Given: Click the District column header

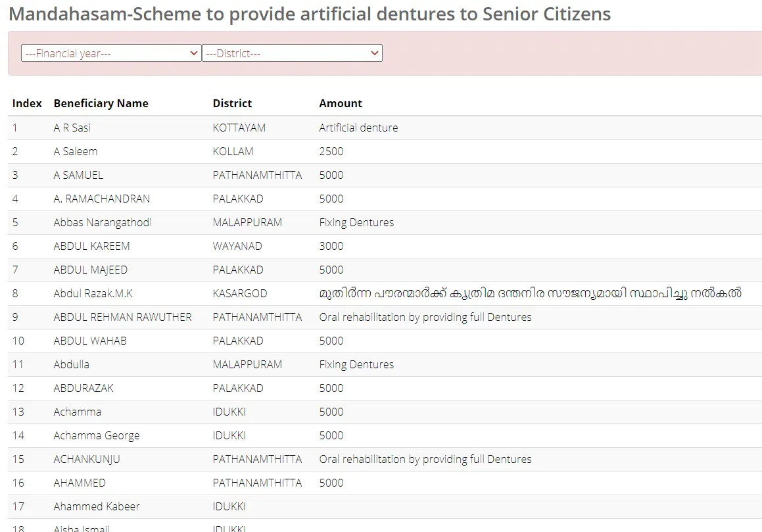Looking at the screenshot, I should point(232,103).
